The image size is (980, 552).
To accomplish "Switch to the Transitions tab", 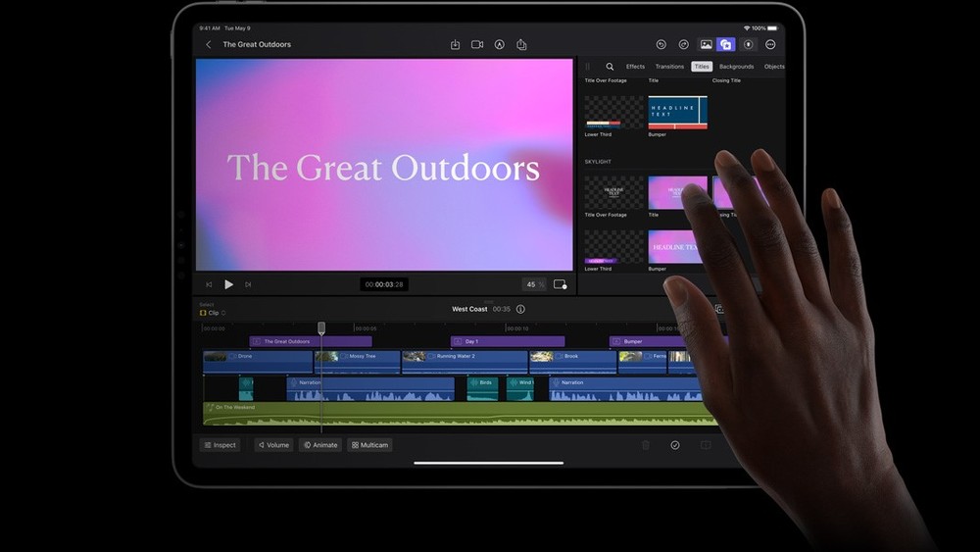I will [x=669, y=67].
